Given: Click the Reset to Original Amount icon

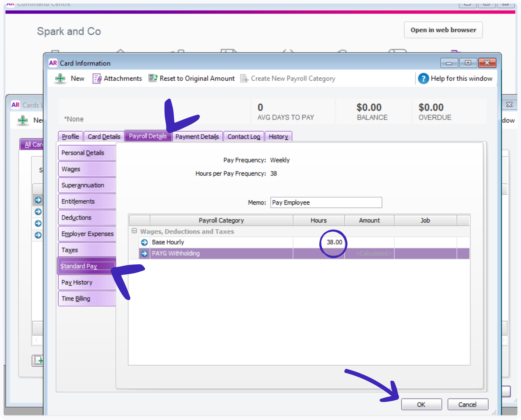Looking at the screenshot, I should [x=153, y=78].
